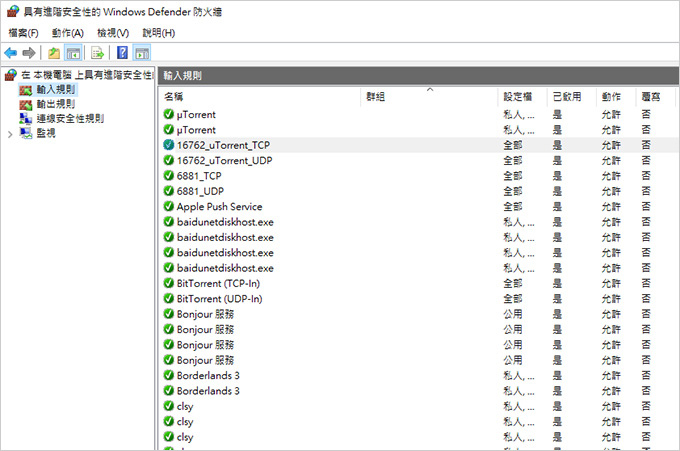Sort by the 群組 column header
Viewport: 680px width, 451px height.
point(429,97)
